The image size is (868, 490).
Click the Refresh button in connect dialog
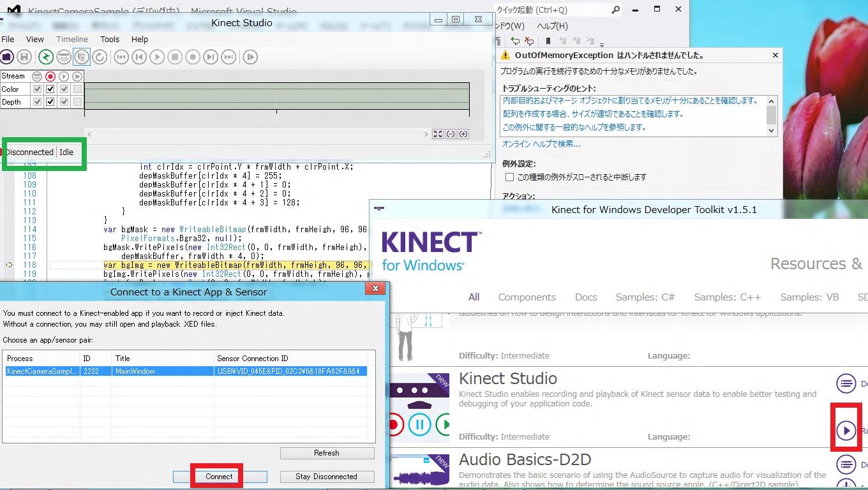click(327, 453)
